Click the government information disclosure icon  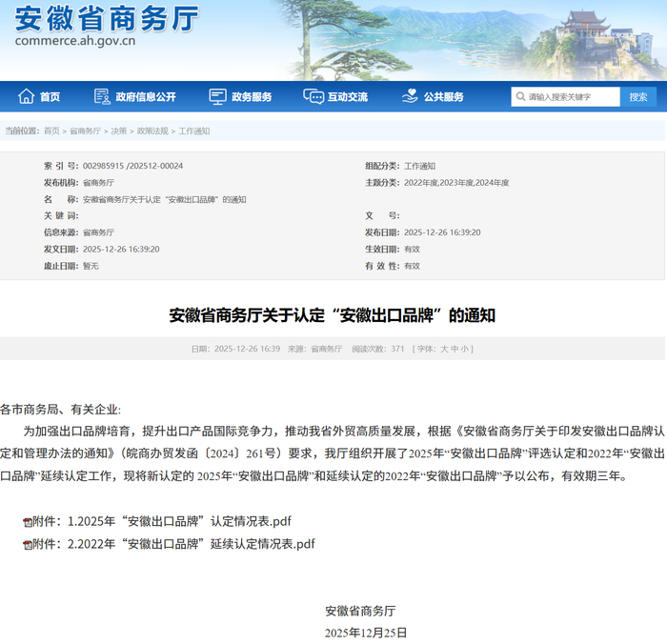(102, 96)
